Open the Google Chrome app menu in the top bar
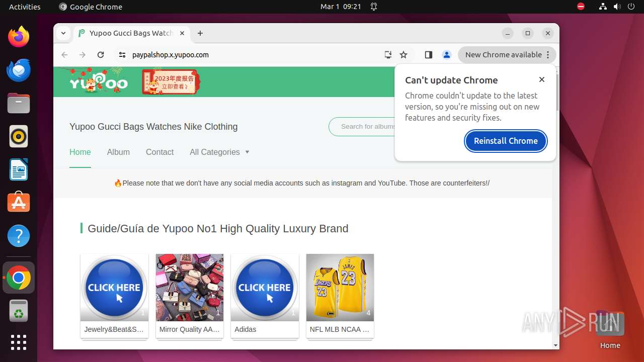The width and height of the screenshot is (644, 362). tap(91, 7)
